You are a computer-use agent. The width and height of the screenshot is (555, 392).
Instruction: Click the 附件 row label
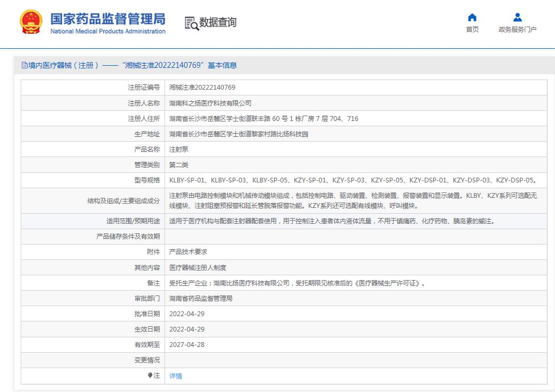(x=153, y=252)
